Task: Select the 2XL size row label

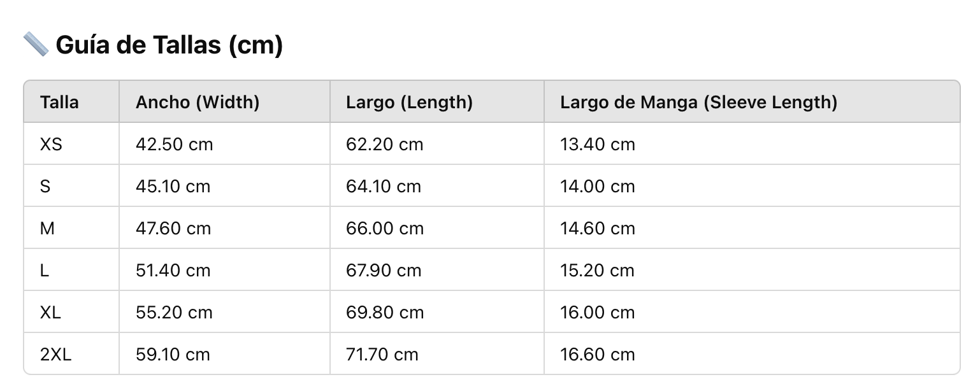Action: [56, 355]
